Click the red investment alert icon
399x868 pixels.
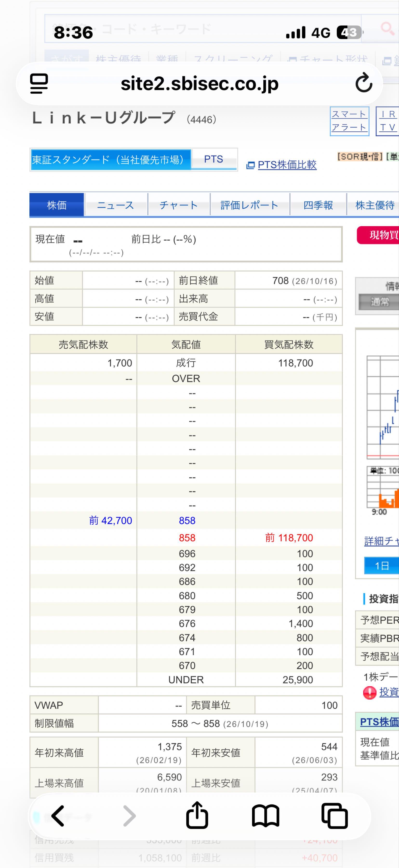pyautogui.click(x=369, y=693)
